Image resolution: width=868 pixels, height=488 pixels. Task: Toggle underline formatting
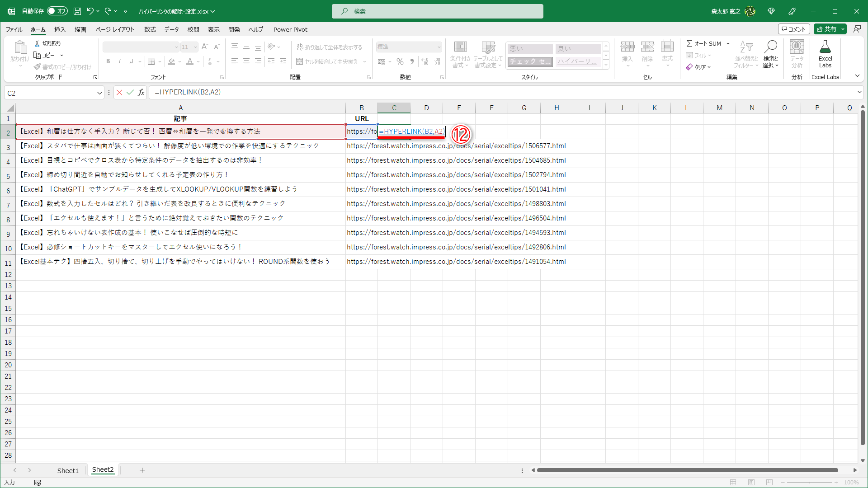click(x=130, y=61)
